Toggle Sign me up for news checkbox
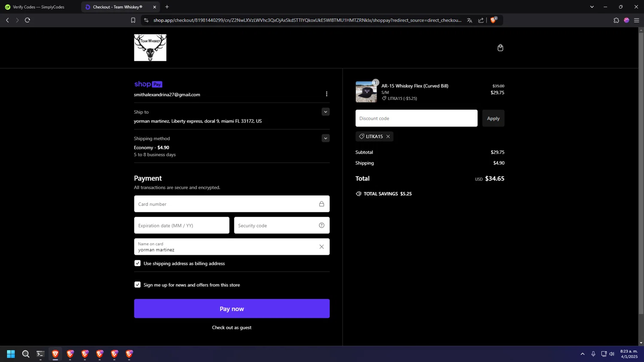Viewport: 644px width, 362px height. pos(137,285)
